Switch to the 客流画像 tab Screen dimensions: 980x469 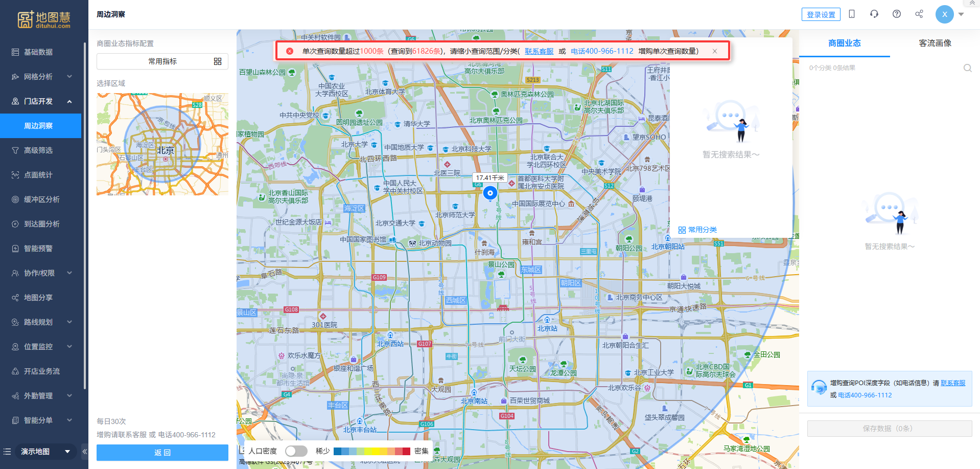tap(935, 43)
